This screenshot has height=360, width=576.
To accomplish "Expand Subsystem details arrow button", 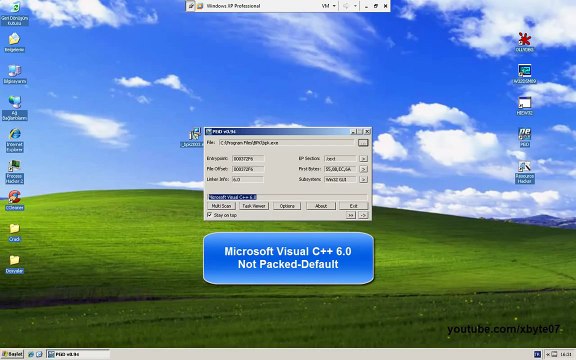I will pos(363,179).
